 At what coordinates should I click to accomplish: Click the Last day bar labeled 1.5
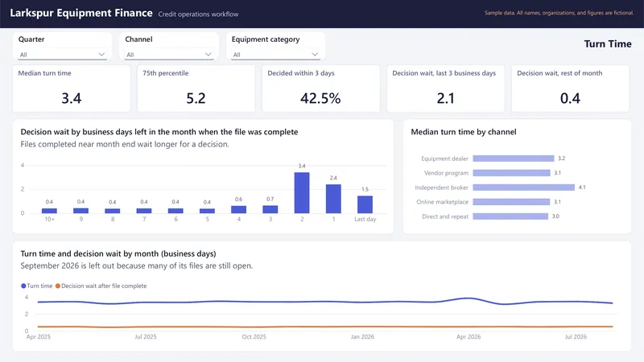coord(365,204)
